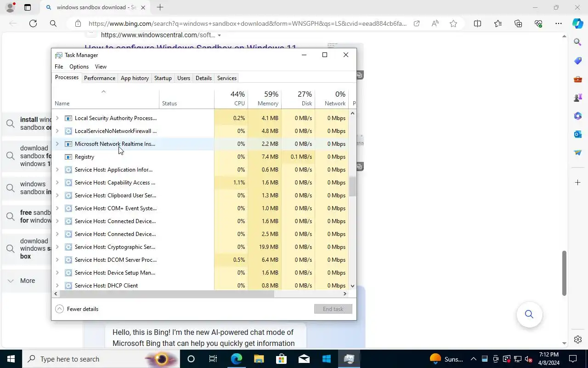
Task: Open the sidebar Search icon
Action: point(578,42)
